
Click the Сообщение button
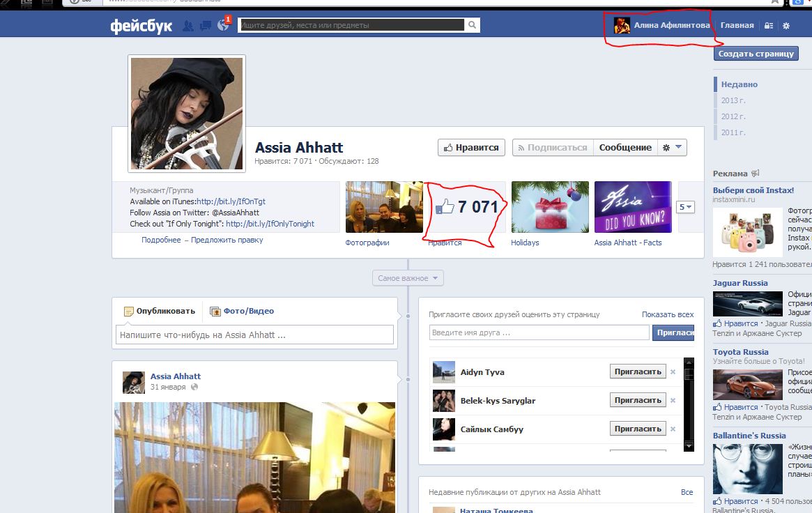pos(625,148)
